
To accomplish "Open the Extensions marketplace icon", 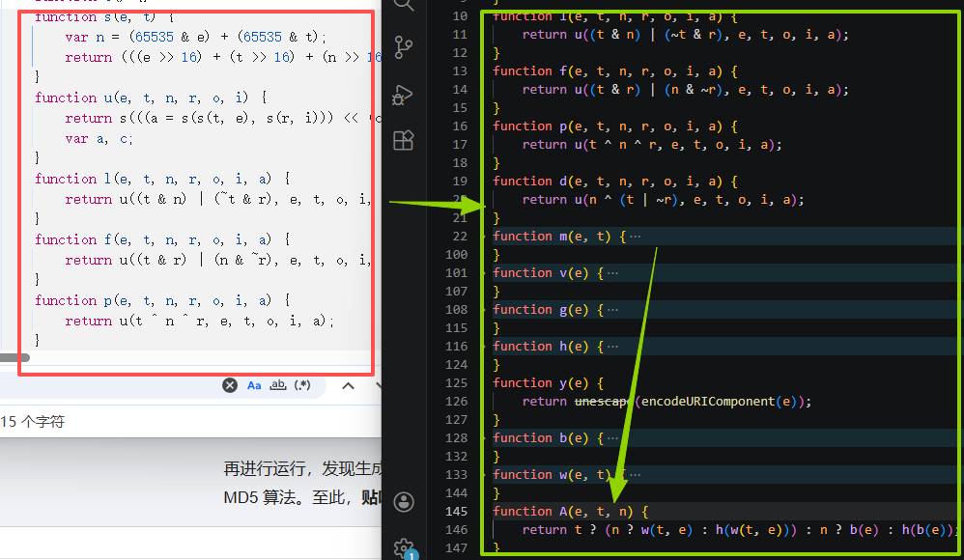I will [x=404, y=141].
